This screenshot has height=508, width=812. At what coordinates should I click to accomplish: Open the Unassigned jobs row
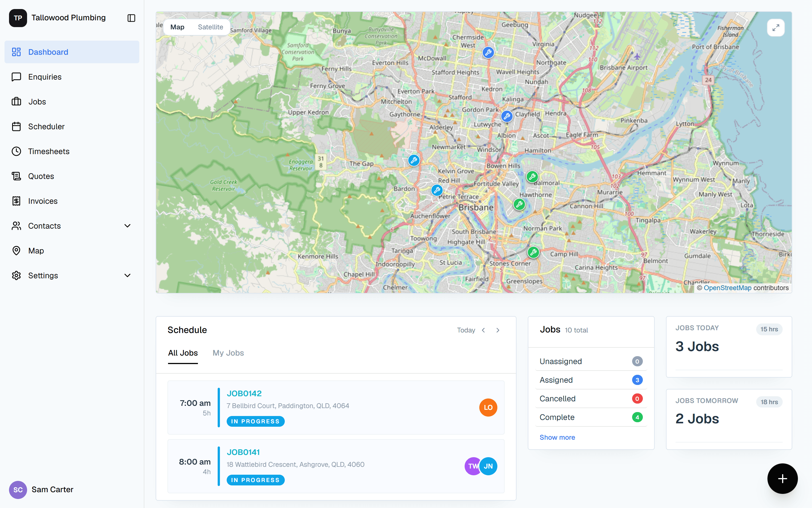[x=591, y=362]
